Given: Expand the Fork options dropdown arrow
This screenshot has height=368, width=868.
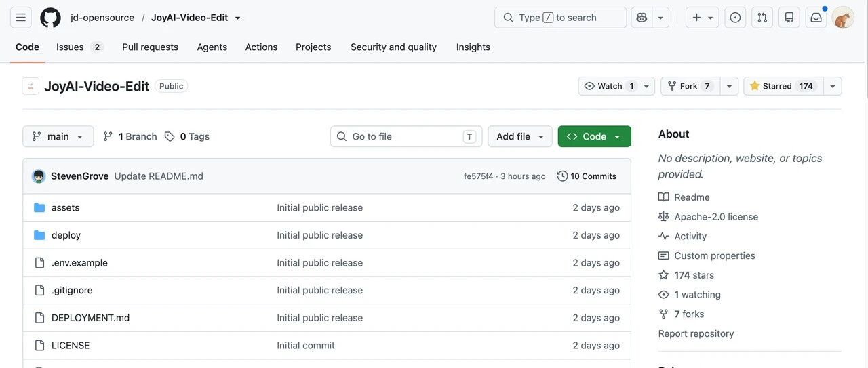Looking at the screenshot, I should coord(729,86).
